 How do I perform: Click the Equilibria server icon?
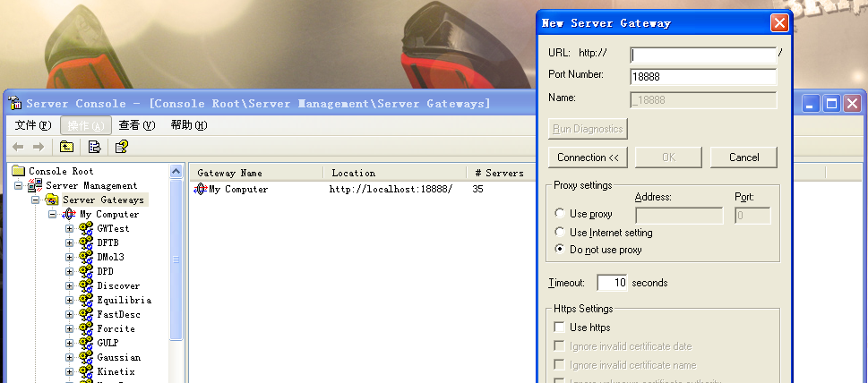pos(86,300)
